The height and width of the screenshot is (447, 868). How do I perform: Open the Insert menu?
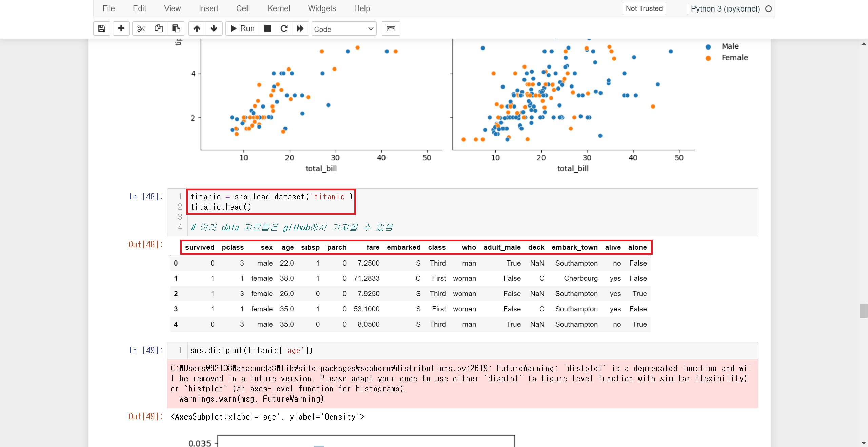tap(208, 8)
